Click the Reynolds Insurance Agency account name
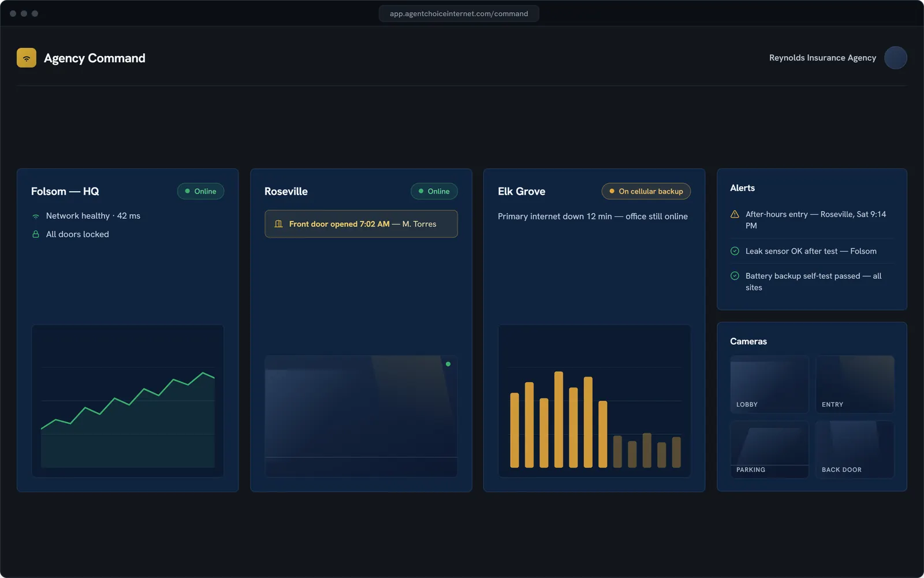Image resolution: width=924 pixels, height=578 pixels. click(x=822, y=58)
